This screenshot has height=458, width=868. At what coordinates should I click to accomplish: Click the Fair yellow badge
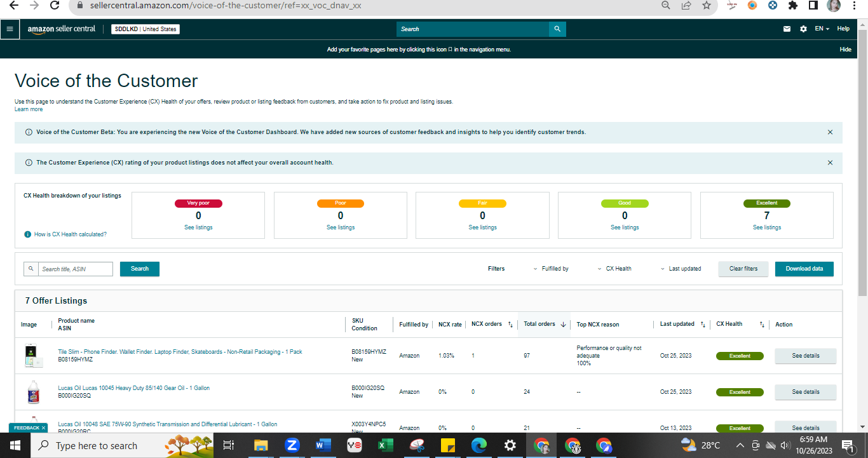click(482, 203)
